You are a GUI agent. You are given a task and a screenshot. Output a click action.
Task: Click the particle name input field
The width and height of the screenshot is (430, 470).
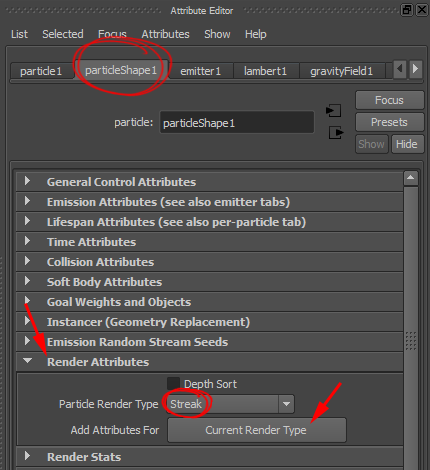point(237,123)
